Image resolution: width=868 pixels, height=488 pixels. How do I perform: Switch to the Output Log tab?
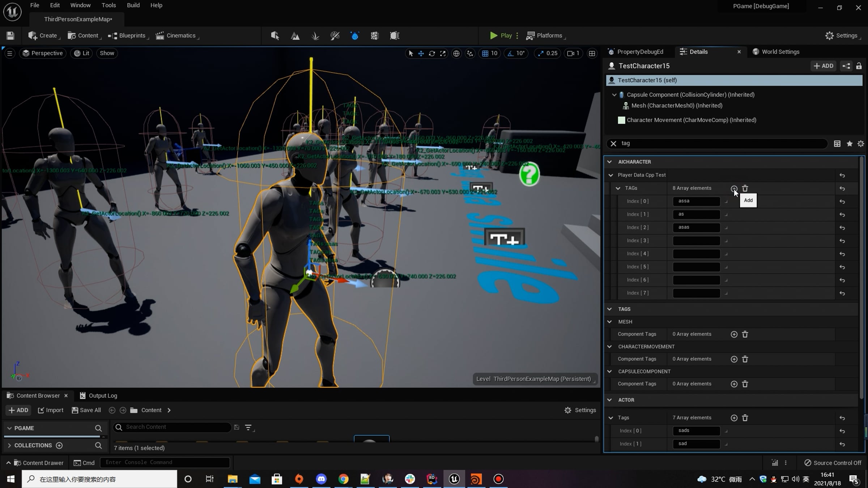(x=98, y=395)
